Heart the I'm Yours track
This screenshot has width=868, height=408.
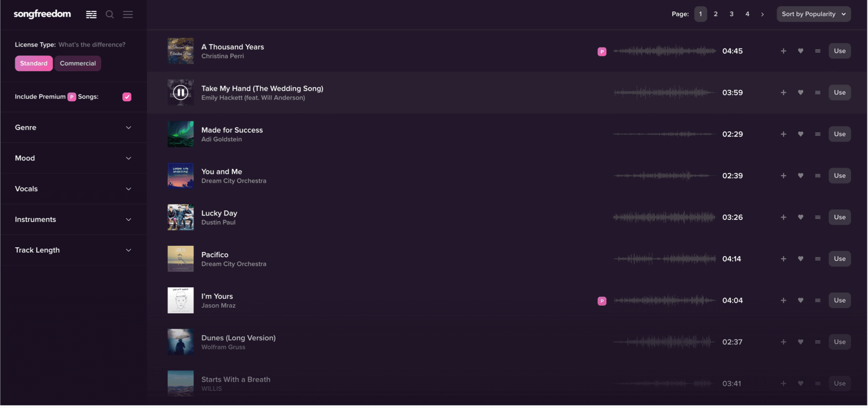coord(800,301)
